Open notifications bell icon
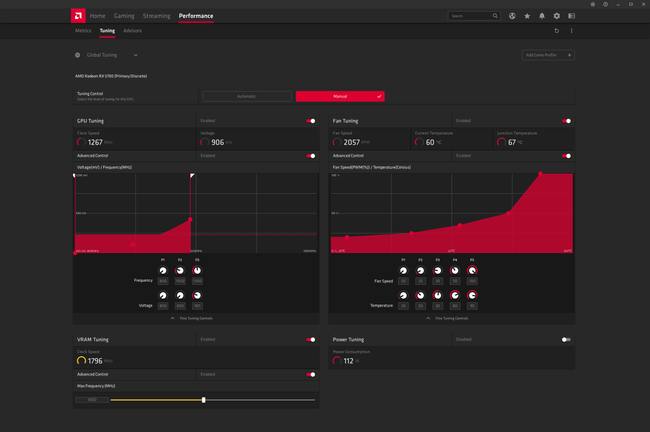This screenshot has width=650, height=432. [542, 16]
